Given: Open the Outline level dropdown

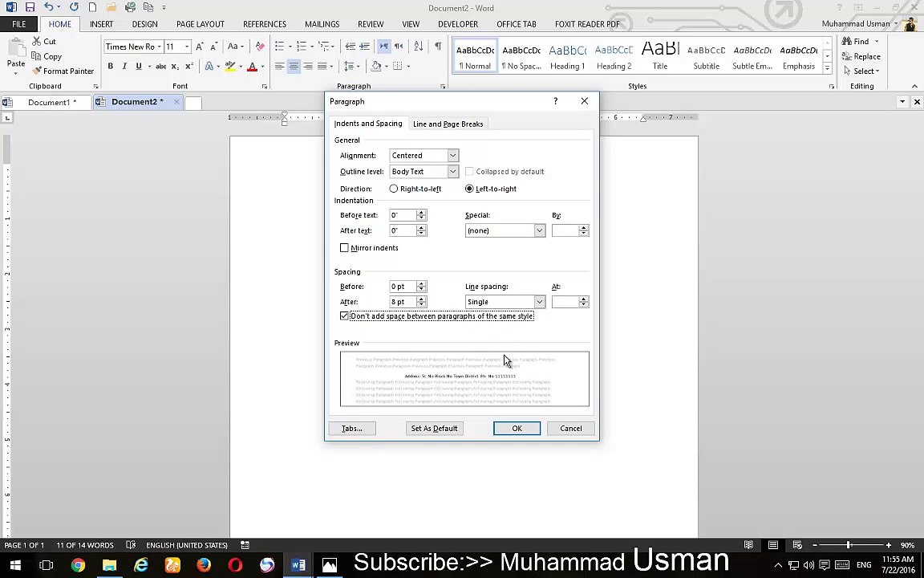Looking at the screenshot, I should click(452, 172).
